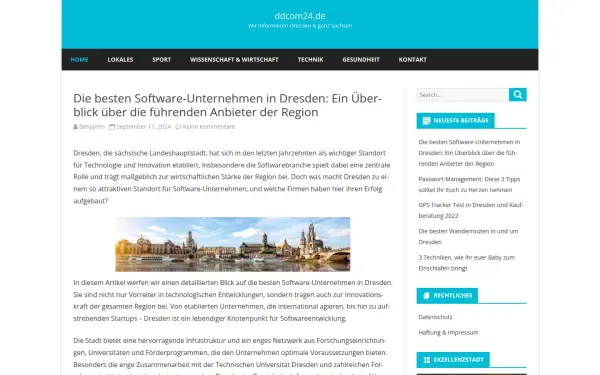Open the Haftung & Impressum link
This screenshot has height=375, width=600.
448,333
